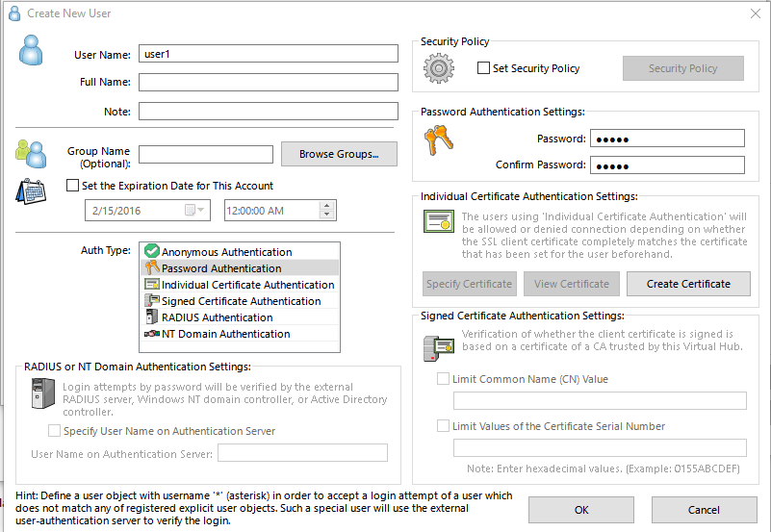
Task: Click the user avatar icon beside User Name
Action: click(x=31, y=50)
